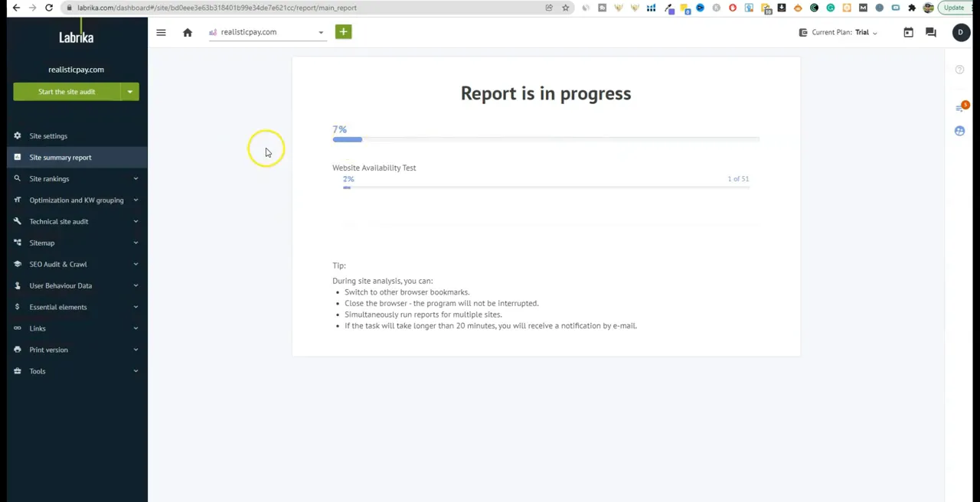Open the Site rankings magnifier icon
This screenshot has width=980, height=502.
click(x=17, y=178)
